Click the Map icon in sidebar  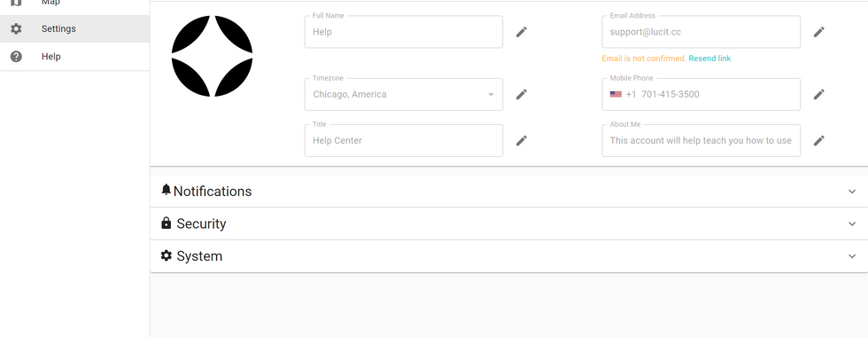[x=16, y=2]
